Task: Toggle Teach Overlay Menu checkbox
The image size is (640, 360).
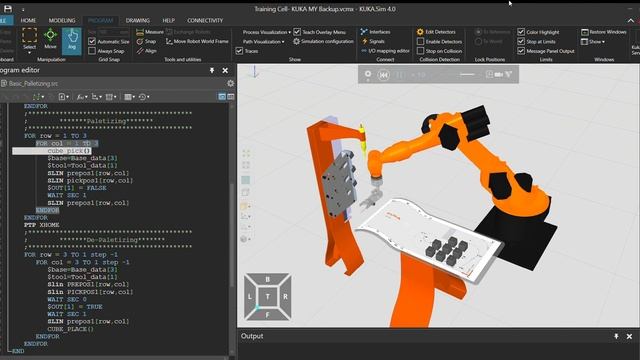Action: (297, 32)
